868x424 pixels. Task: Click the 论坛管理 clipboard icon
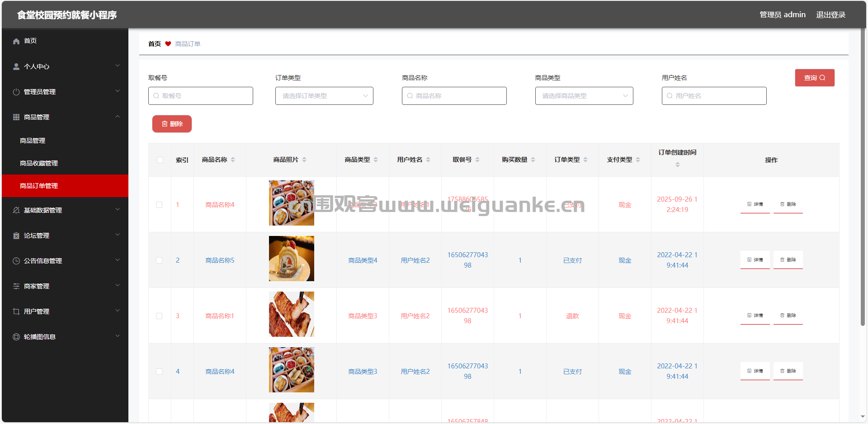click(16, 236)
